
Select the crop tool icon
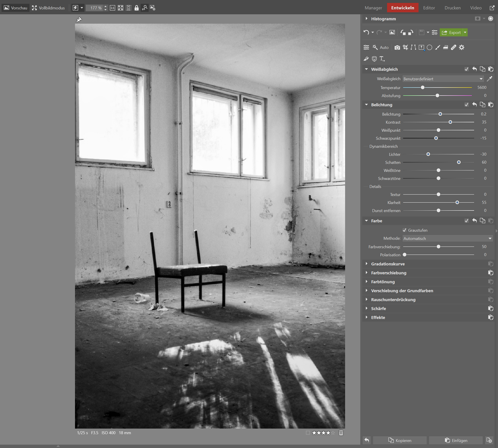[x=405, y=47]
